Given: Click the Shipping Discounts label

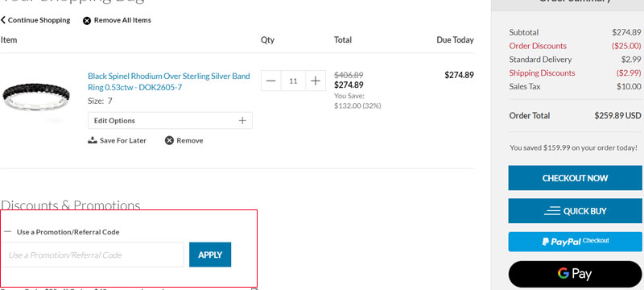Looking at the screenshot, I should [542, 72].
